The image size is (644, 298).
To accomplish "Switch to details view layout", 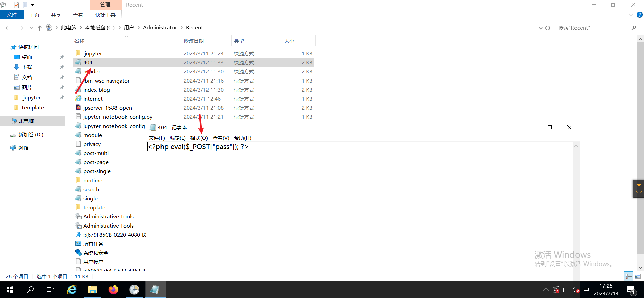I will [x=629, y=276].
